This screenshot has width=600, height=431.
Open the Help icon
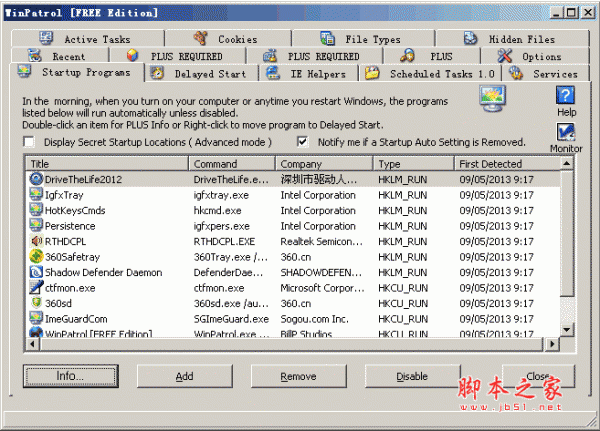[565, 96]
